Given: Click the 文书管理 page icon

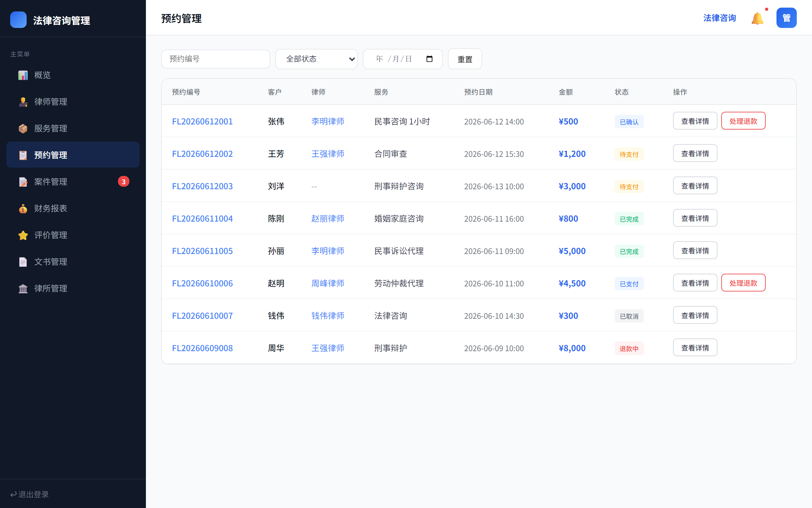Looking at the screenshot, I should [23, 262].
